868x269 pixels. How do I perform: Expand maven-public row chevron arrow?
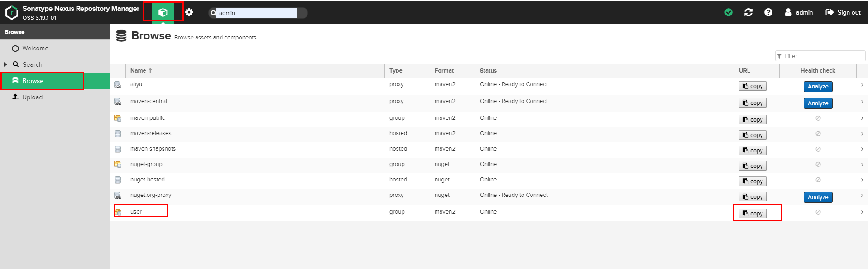[x=862, y=118]
